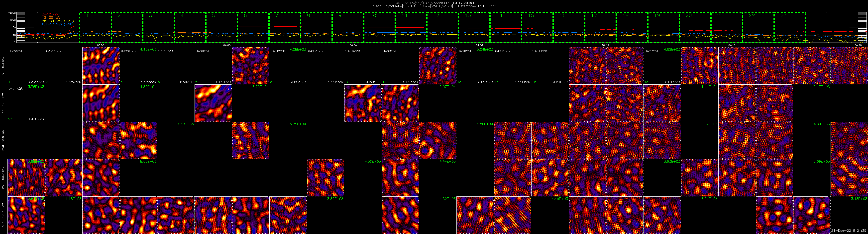Screen dimensions: 868x234
Task: Click the 4.16E+03 peak value
Action: (148, 50)
